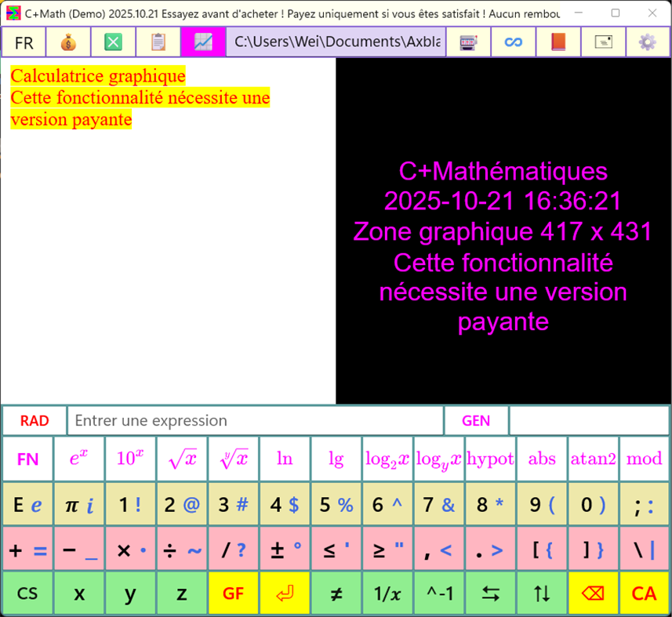Viewport: 672px width, 617px height.
Task: Toggle the GEN display mode
Action: pos(476,420)
